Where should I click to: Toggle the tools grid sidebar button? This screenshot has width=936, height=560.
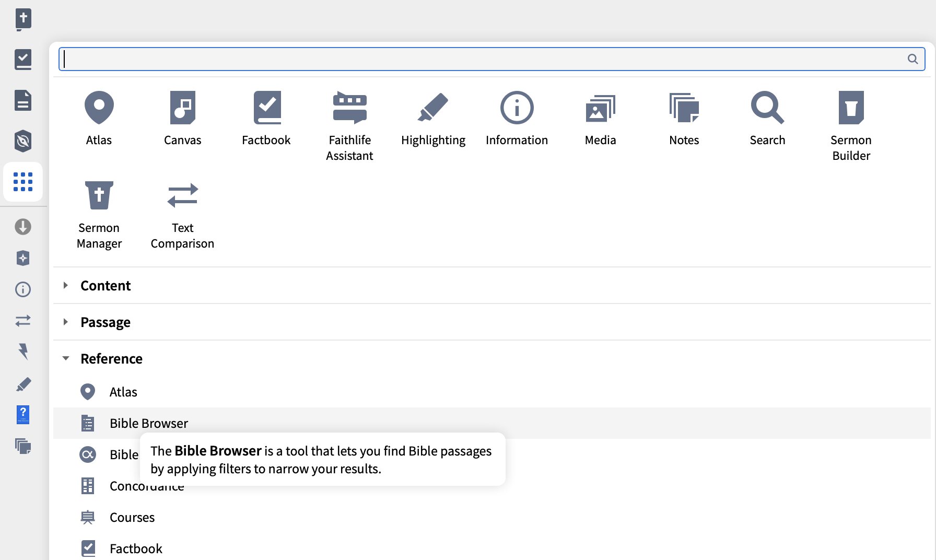click(23, 182)
